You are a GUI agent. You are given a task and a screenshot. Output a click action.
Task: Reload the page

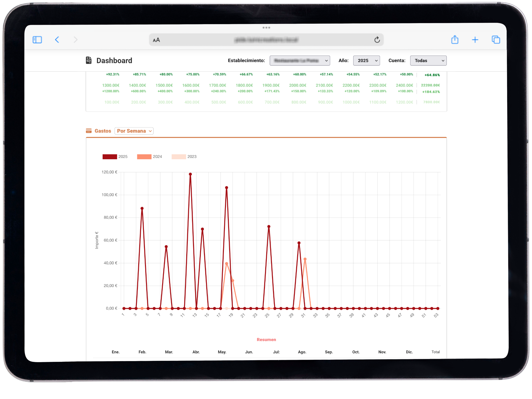click(x=377, y=40)
